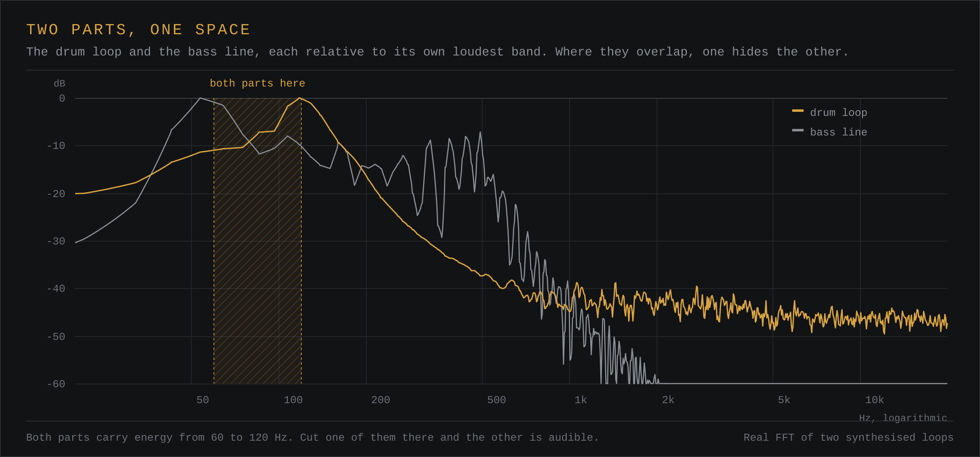This screenshot has width=980, height=457.
Task: Click the '2k' frequency axis tick
Action: click(x=668, y=400)
